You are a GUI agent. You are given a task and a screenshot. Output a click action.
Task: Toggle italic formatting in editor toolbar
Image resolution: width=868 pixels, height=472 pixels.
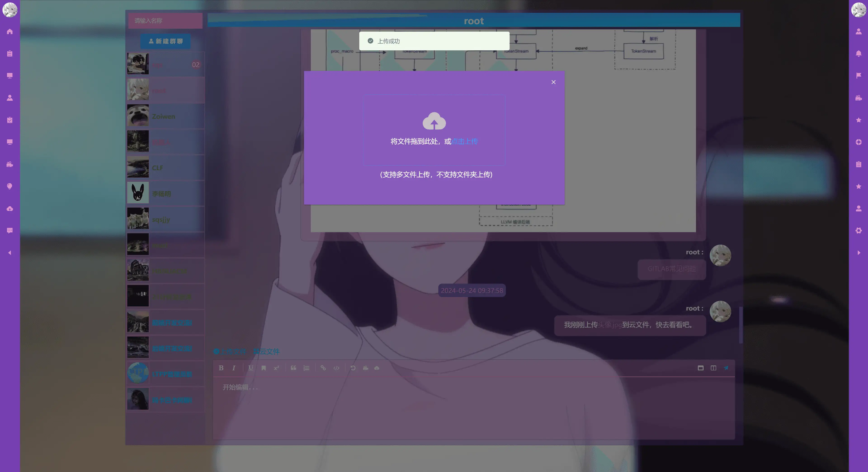pos(234,368)
